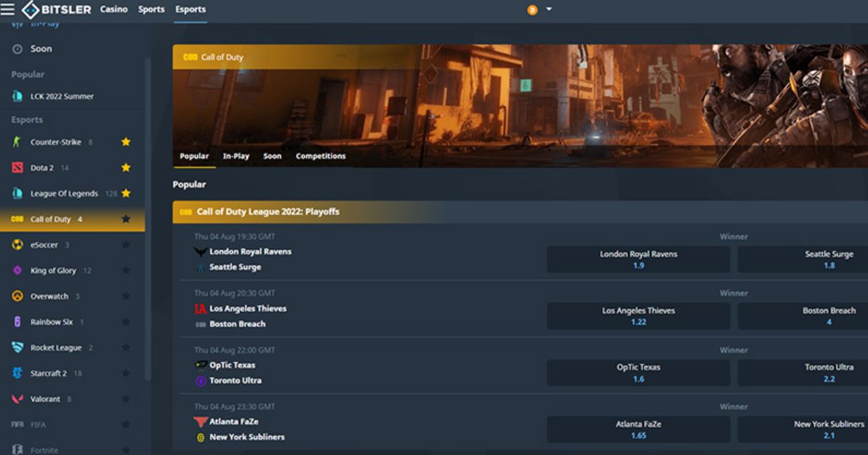Click the Atlanta FaZe team logo
Image resolution: width=868 pixels, height=455 pixels.
coord(201,422)
